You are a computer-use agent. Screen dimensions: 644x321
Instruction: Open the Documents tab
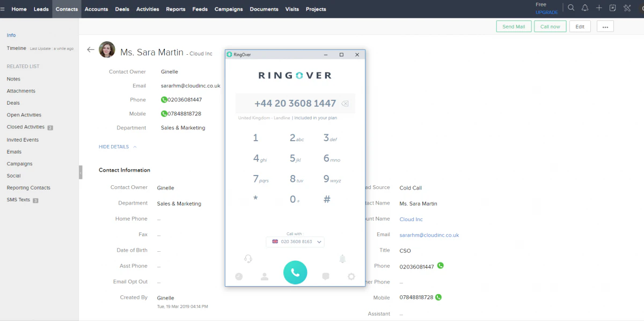click(x=264, y=9)
